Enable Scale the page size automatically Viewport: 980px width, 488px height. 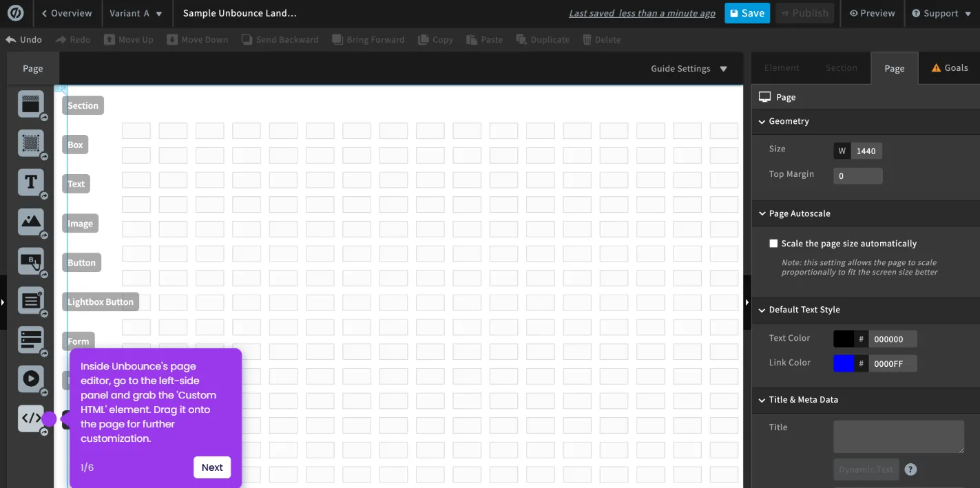click(773, 244)
